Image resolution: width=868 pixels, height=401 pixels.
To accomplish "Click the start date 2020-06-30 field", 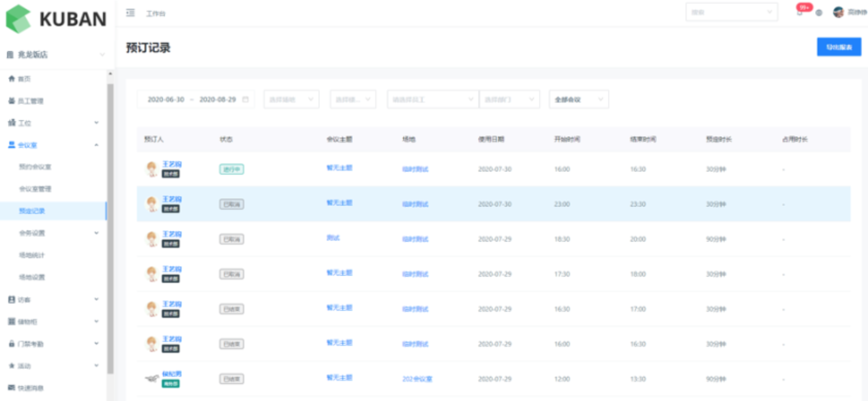I will click(166, 99).
